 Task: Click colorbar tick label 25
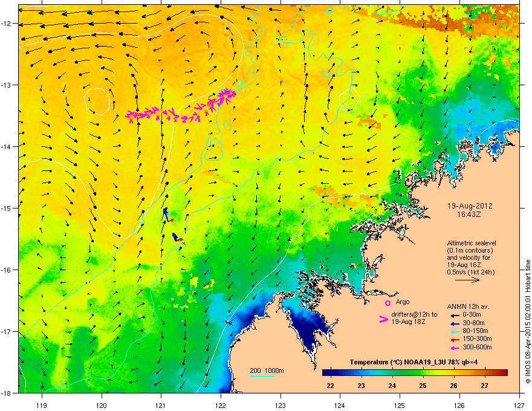(x=423, y=386)
